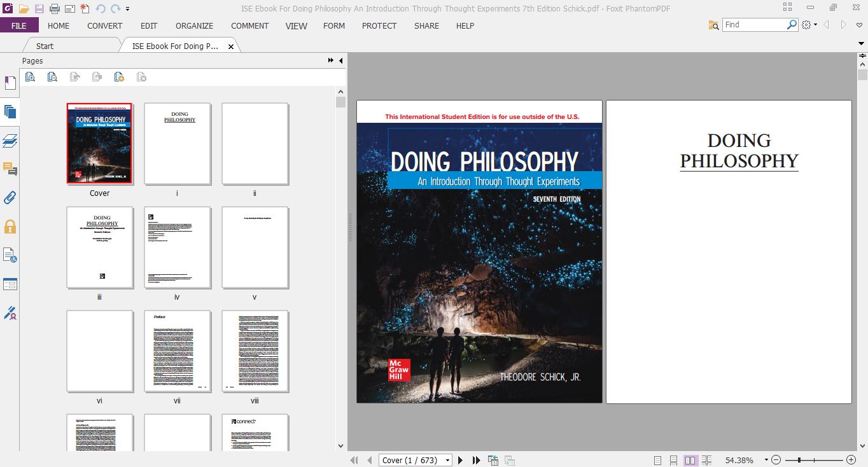Select page viii thumbnail

(255, 351)
